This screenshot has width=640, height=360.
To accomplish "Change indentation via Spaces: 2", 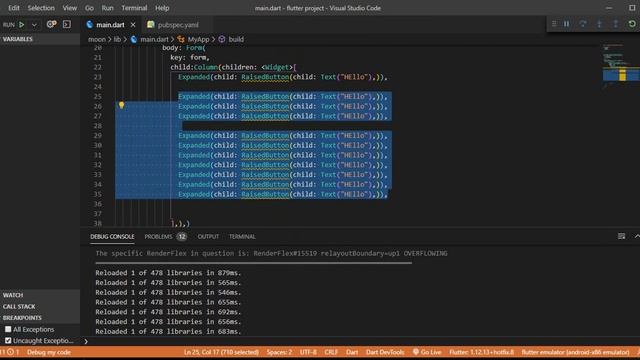I will click(x=279, y=352).
